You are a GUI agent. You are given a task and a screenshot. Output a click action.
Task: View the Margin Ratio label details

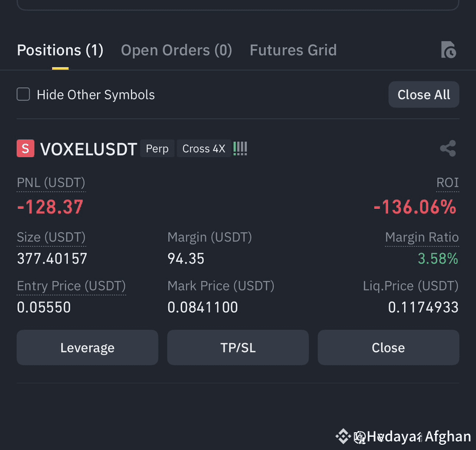422,237
